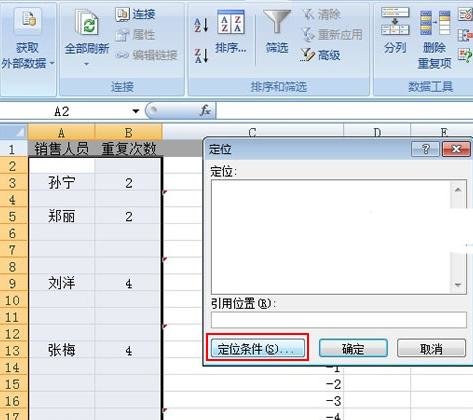This screenshot has height=420, width=473.
Task: Open the Get External Data (获取外部数据) menu
Action: [28, 42]
